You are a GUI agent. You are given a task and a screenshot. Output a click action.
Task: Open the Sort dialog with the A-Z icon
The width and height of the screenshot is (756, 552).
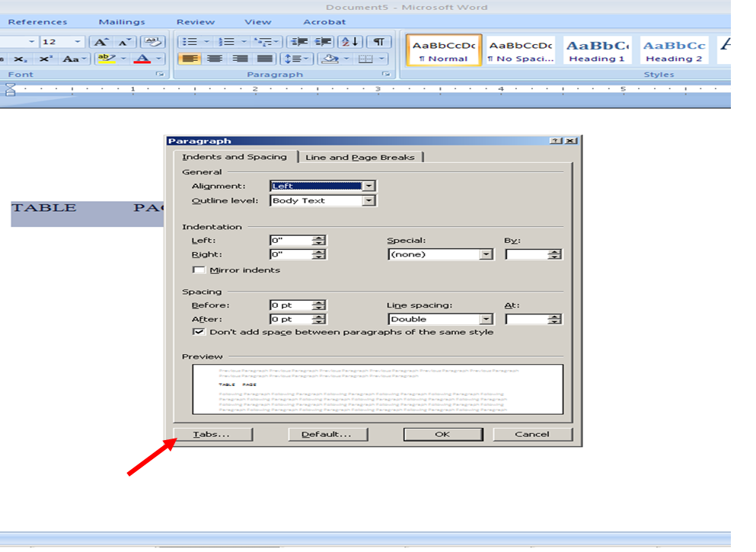point(349,42)
